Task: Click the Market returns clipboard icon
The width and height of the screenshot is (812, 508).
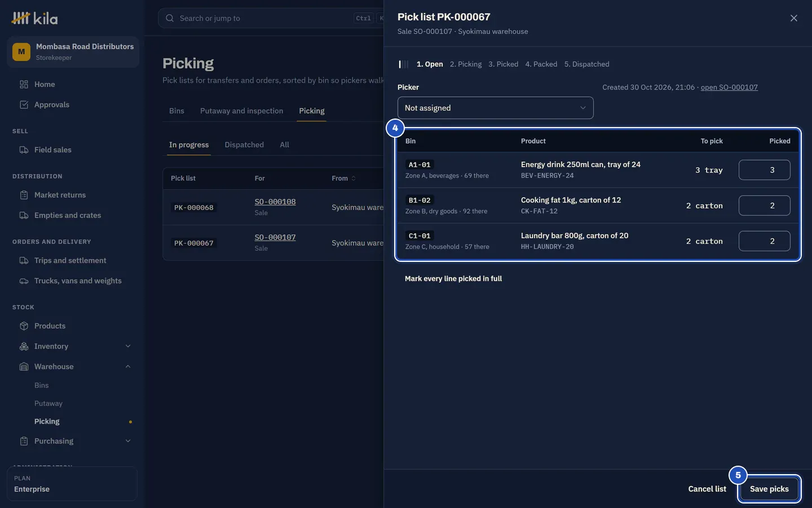Action: tap(24, 195)
